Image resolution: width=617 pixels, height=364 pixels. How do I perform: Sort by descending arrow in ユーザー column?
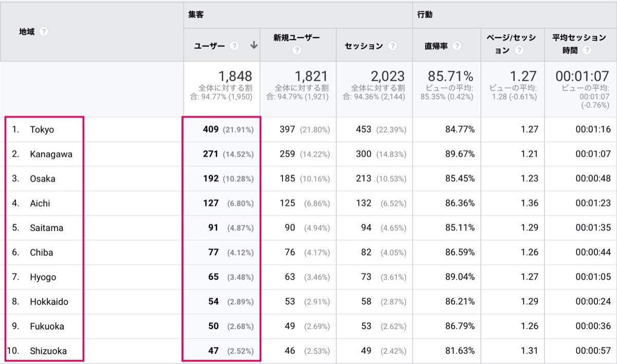tap(253, 45)
